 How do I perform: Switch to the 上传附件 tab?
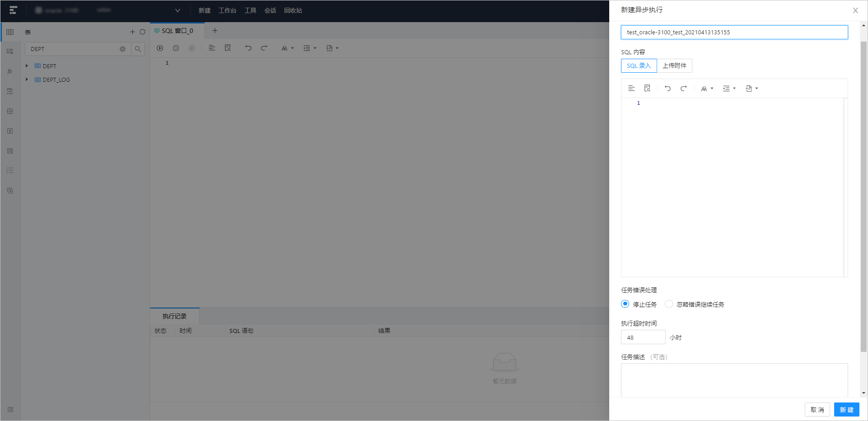tap(674, 66)
